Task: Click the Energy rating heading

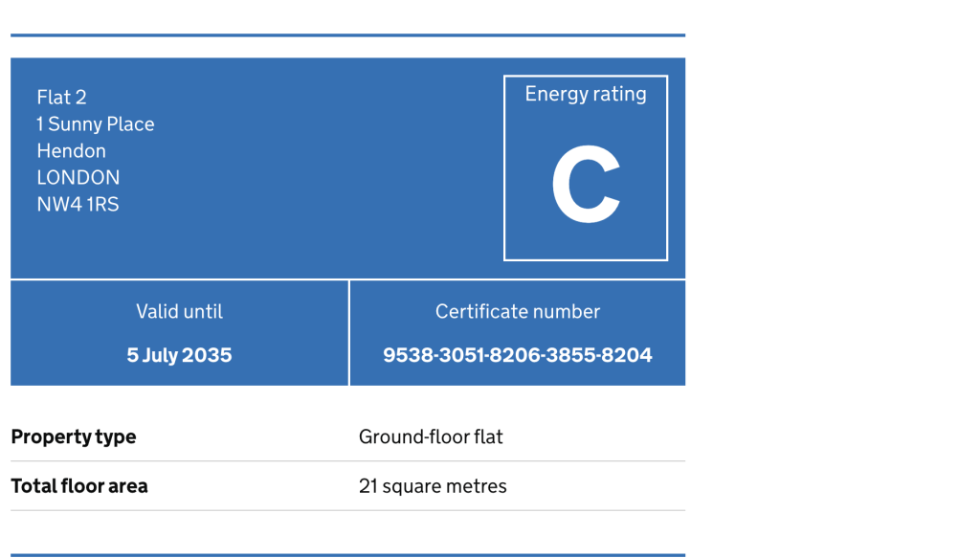Action: pyautogui.click(x=586, y=95)
